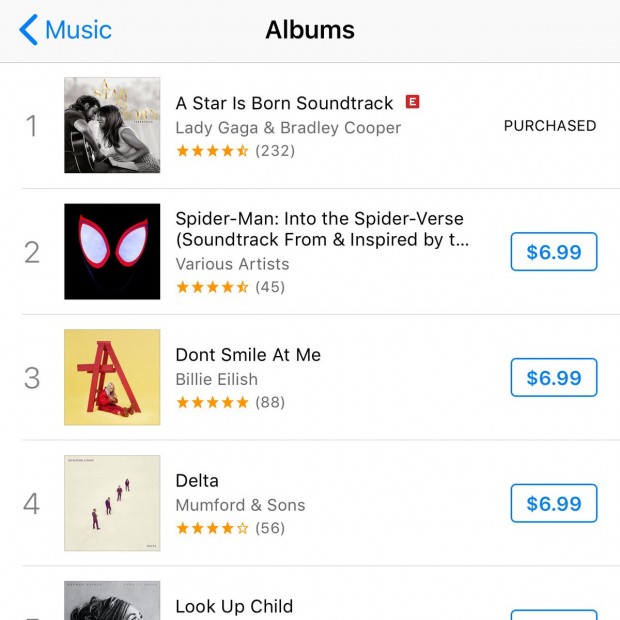The height and width of the screenshot is (620, 620).
Task: Open Look Up Child album title
Action: (x=234, y=607)
